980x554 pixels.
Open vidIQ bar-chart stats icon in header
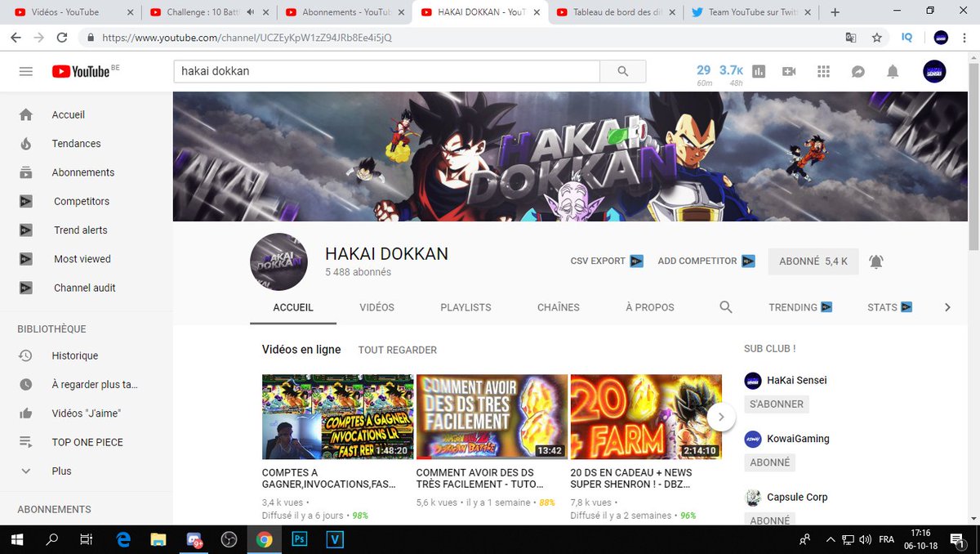click(x=759, y=72)
